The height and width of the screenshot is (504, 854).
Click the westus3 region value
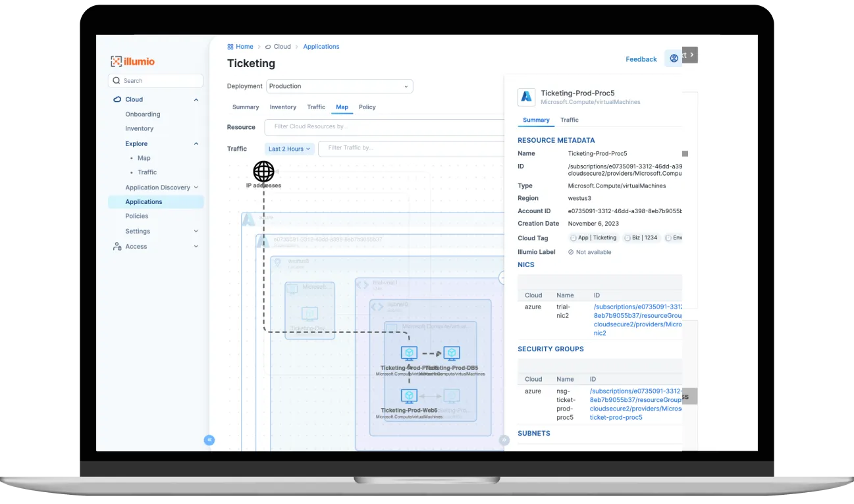581,198
